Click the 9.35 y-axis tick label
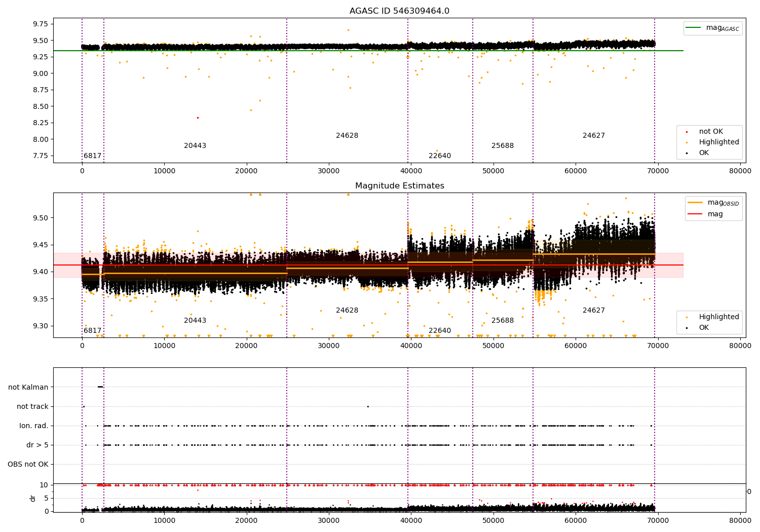 40,299
